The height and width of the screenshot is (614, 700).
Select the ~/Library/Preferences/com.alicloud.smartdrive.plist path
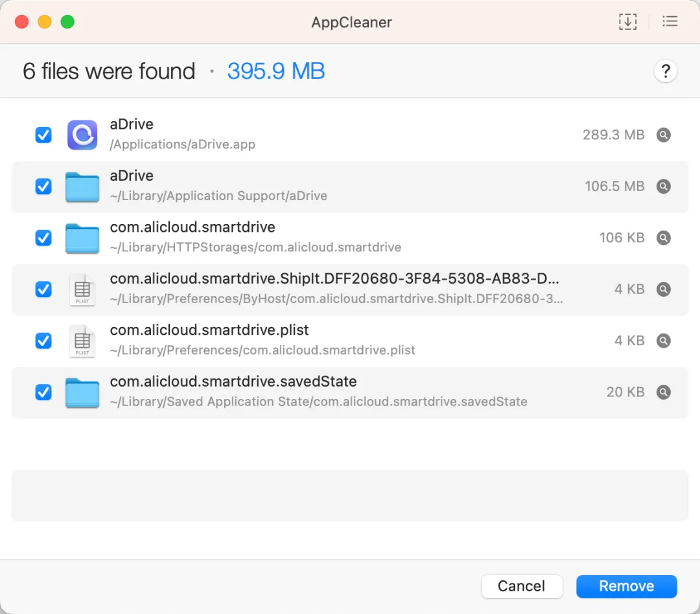[262, 350]
